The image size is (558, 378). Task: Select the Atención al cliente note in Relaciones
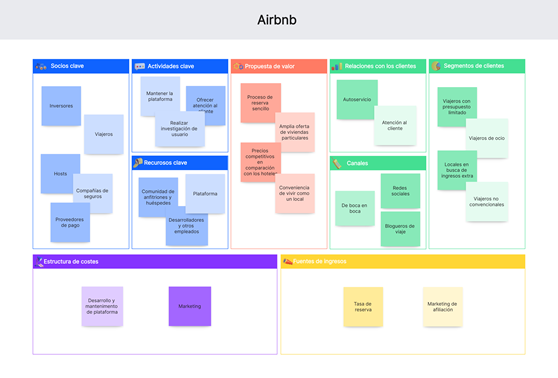[x=395, y=125]
